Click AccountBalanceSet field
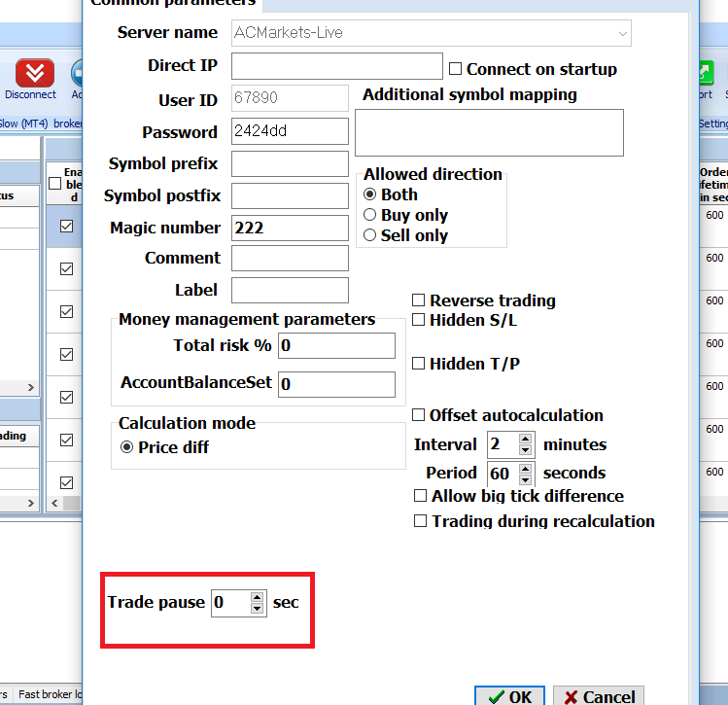The image size is (728, 705). click(x=336, y=384)
